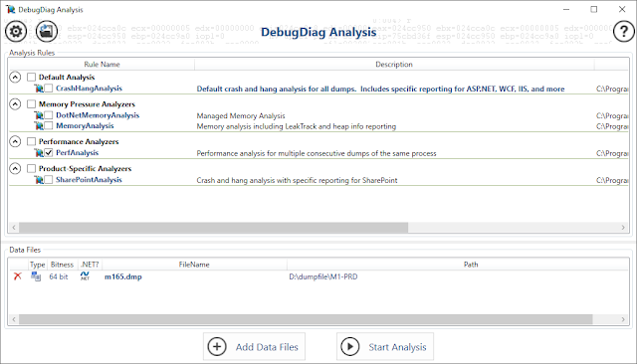Collapse the Memory Pressure Analyzers group
Image resolution: width=637 pixels, height=364 pixels.
point(15,104)
